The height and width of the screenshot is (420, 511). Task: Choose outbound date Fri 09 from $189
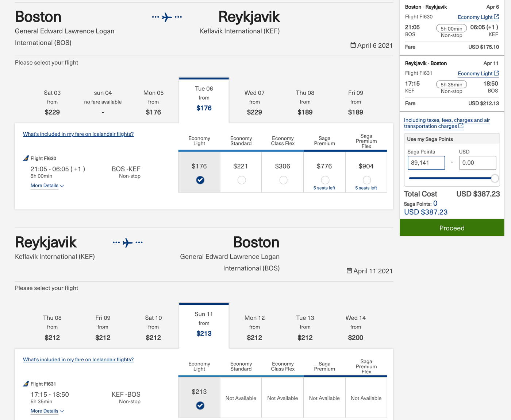[x=356, y=102]
